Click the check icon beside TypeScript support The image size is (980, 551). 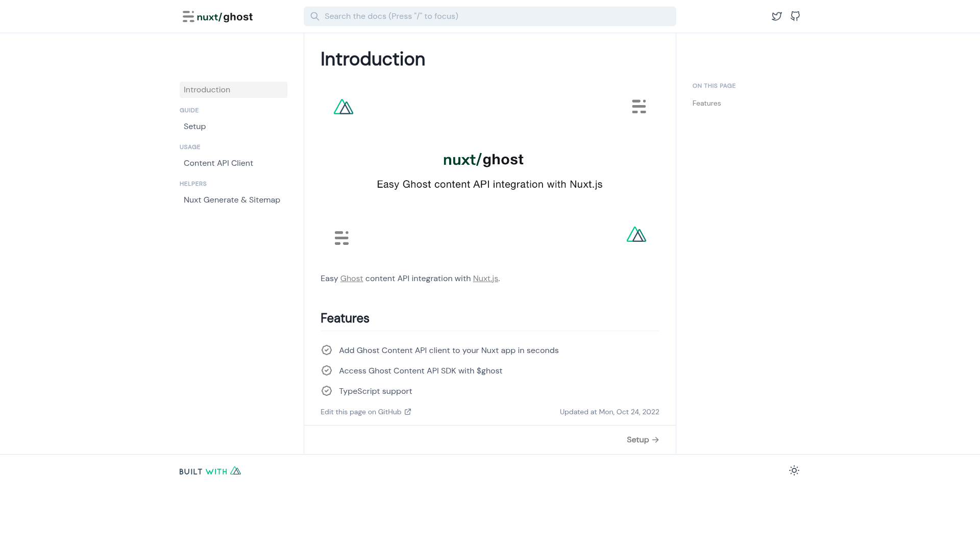tap(327, 391)
